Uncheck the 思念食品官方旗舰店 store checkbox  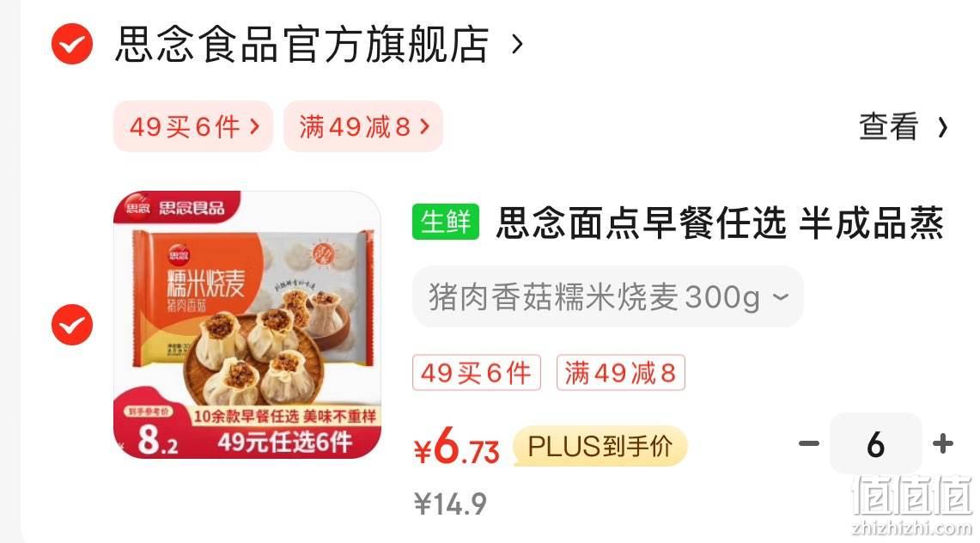(x=72, y=44)
